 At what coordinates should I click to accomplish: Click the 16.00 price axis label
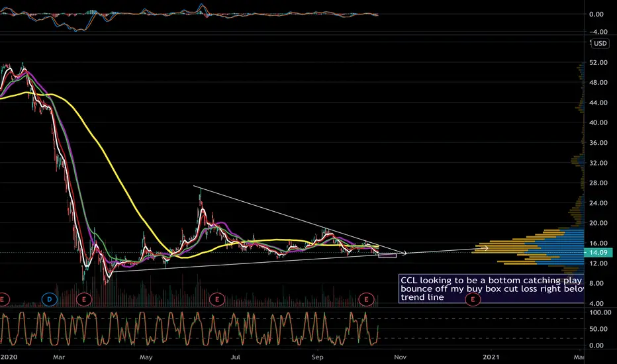598,243
